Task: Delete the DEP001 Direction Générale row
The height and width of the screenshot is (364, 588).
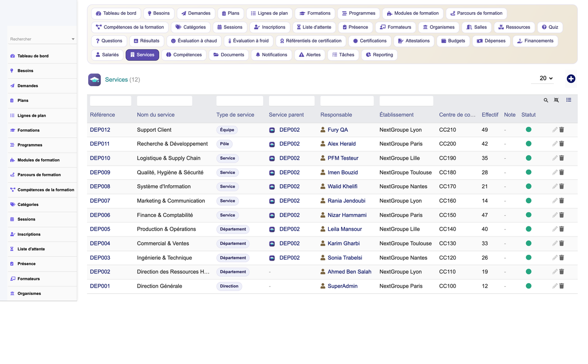Action: [562, 286]
